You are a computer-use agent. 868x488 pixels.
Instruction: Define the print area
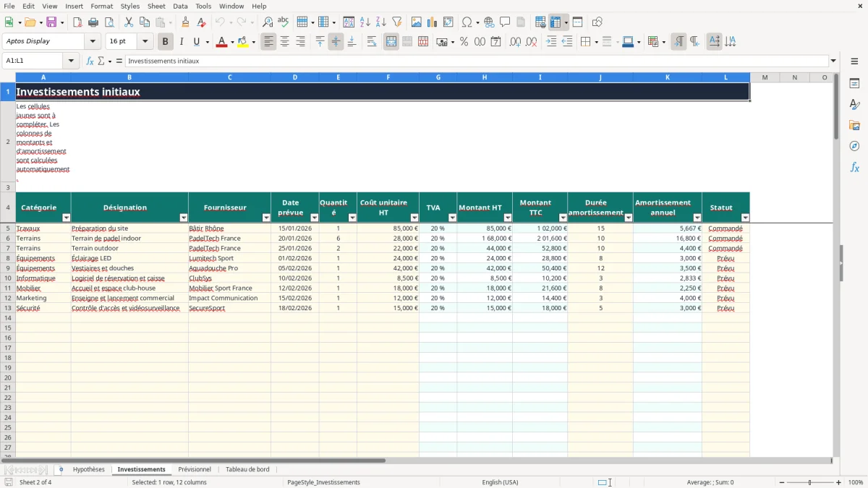pyautogui.click(x=540, y=22)
